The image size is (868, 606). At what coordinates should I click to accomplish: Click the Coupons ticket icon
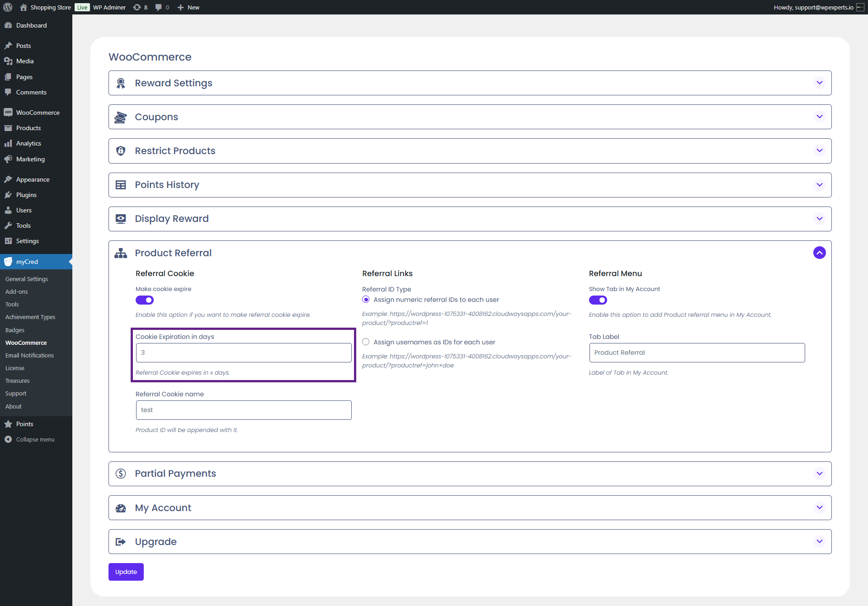click(x=121, y=117)
